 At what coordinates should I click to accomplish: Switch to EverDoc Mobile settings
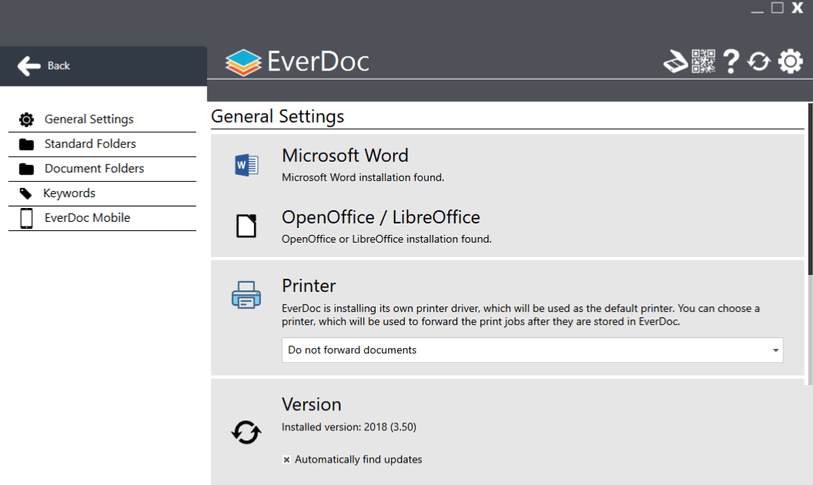tap(87, 218)
